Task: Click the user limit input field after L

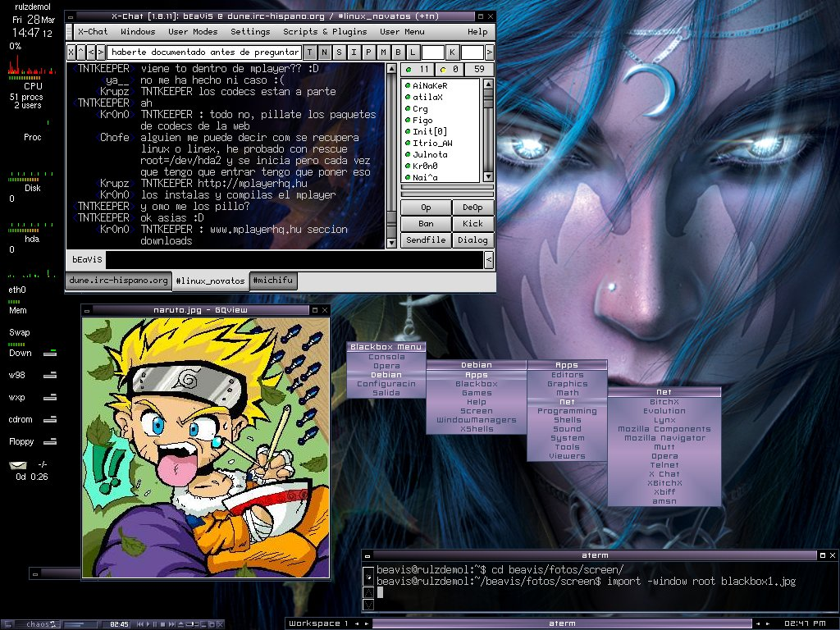Action: (432, 52)
